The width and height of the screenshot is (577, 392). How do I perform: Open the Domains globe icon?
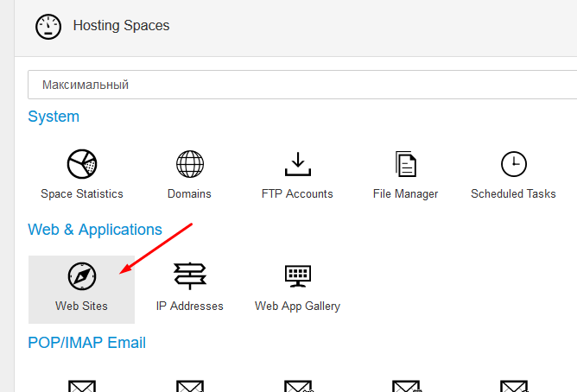[189, 164]
